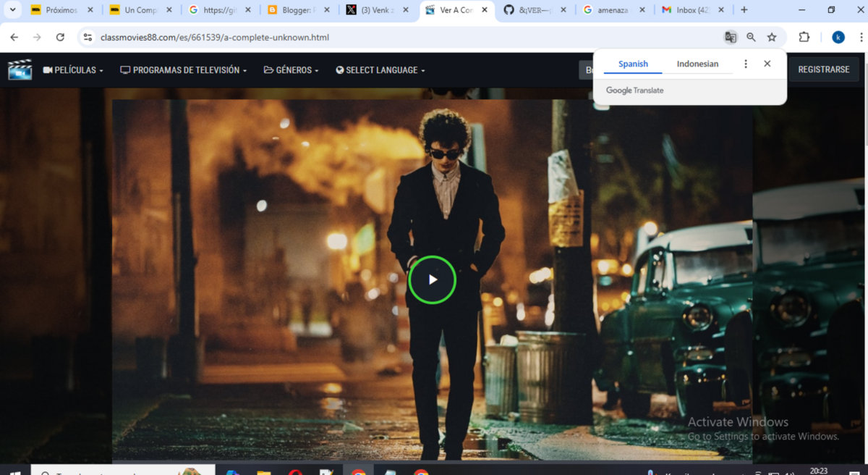The image size is (868, 475).
Task: Open the Géneros dropdown
Action: tap(291, 70)
